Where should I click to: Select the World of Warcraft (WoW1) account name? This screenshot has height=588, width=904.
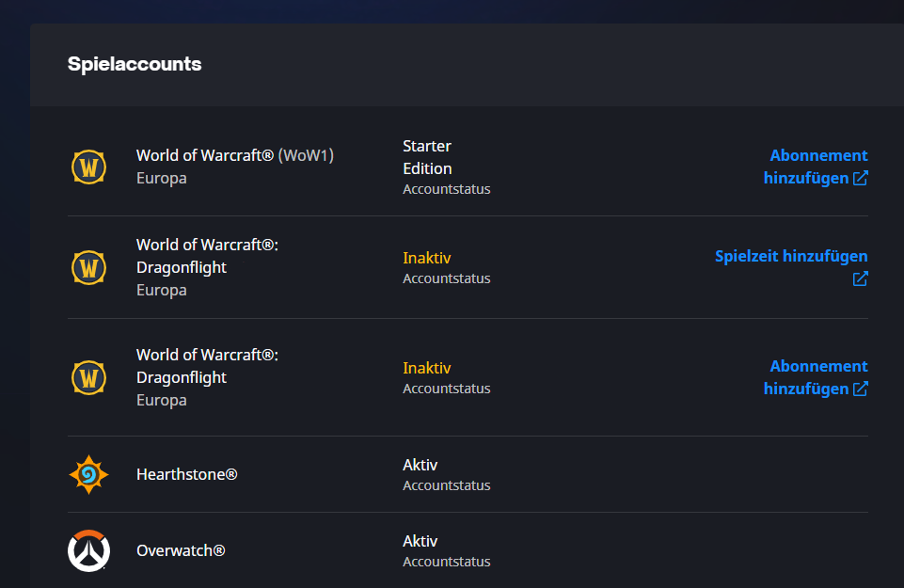[x=234, y=155]
